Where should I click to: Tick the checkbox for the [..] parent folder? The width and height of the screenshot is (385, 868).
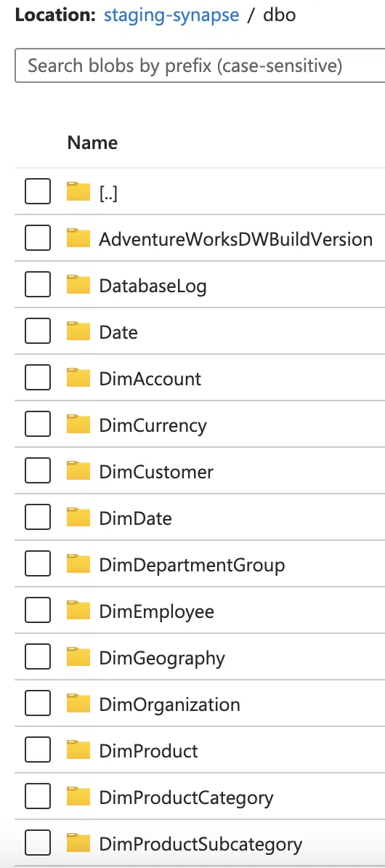point(38,191)
